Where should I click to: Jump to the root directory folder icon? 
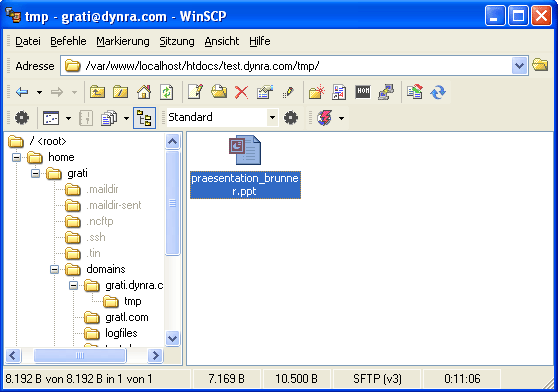[120, 92]
